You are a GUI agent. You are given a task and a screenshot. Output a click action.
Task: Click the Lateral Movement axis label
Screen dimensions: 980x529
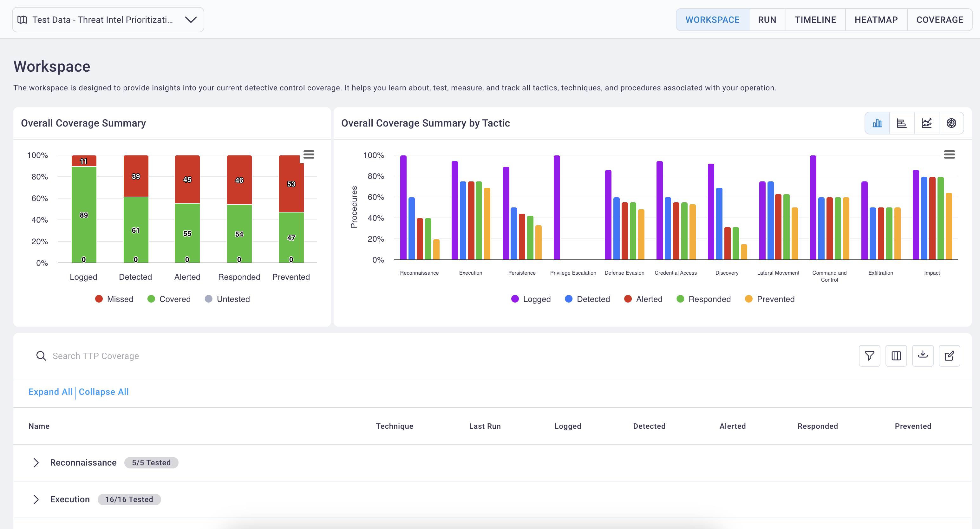(778, 273)
